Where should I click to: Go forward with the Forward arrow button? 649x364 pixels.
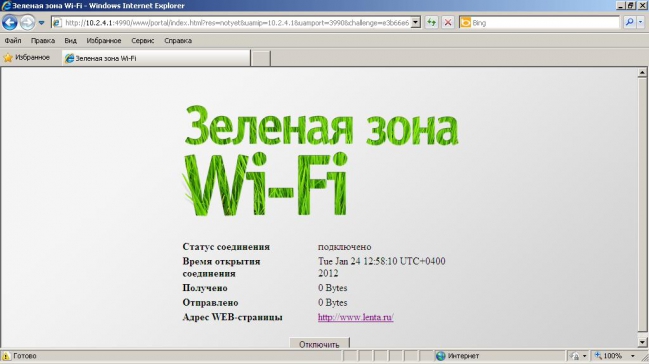27,22
